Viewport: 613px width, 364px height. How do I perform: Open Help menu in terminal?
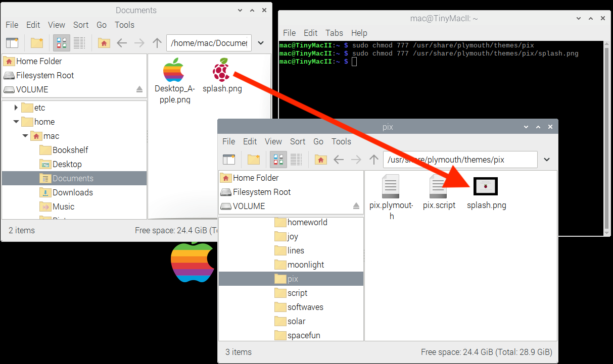(359, 33)
